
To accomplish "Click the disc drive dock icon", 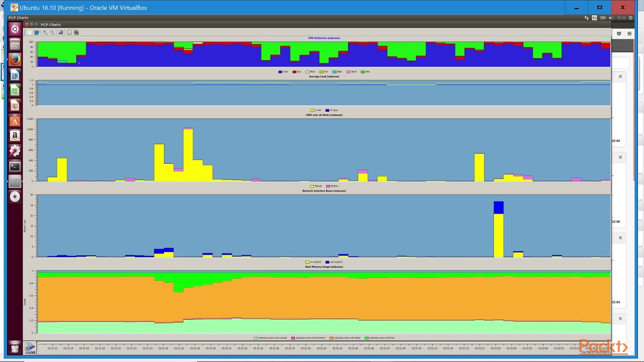I will (15, 197).
